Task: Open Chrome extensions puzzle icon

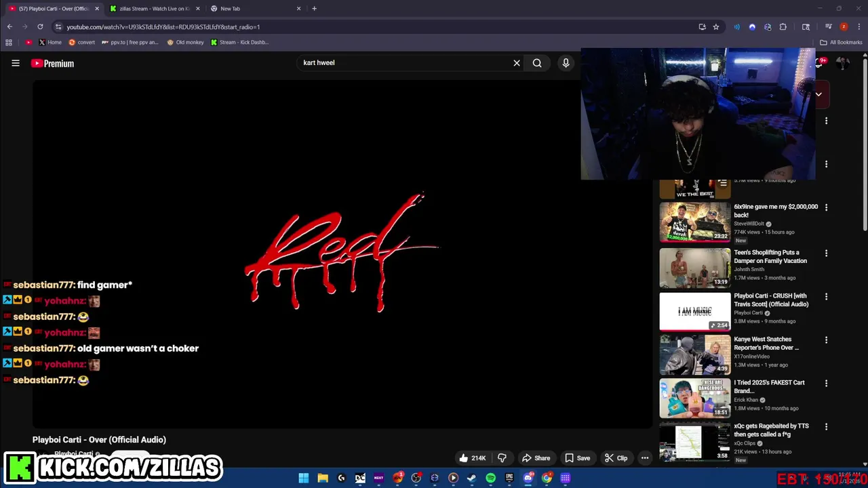Action: (x=783, y=26)
